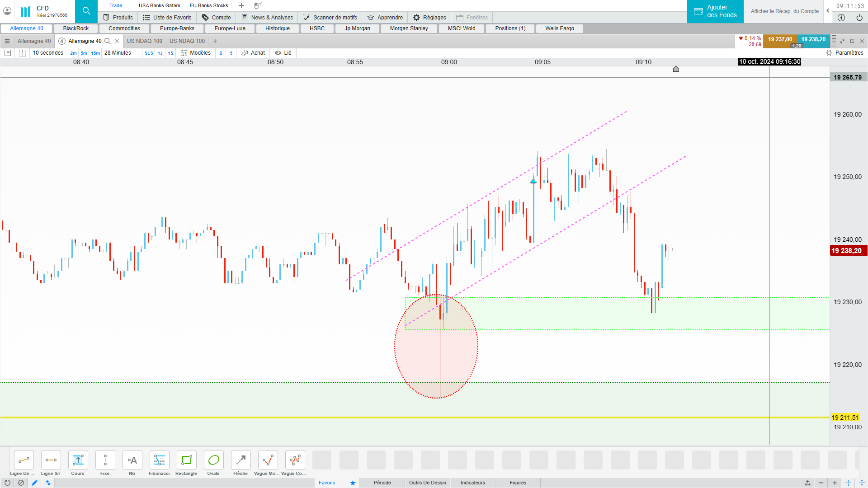Choose the Flèche arrow tool
868x488 pixels.
tap(241, 460)
